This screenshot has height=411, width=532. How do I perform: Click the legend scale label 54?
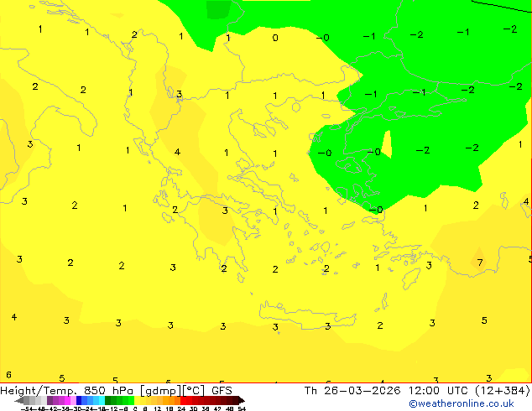click(x=242, y=408)
